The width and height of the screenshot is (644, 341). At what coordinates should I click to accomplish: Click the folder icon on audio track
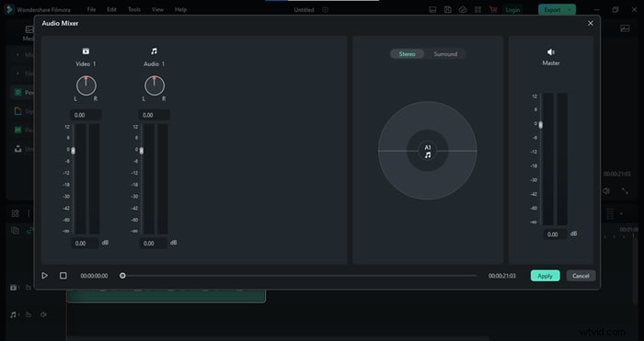[29, 314]
